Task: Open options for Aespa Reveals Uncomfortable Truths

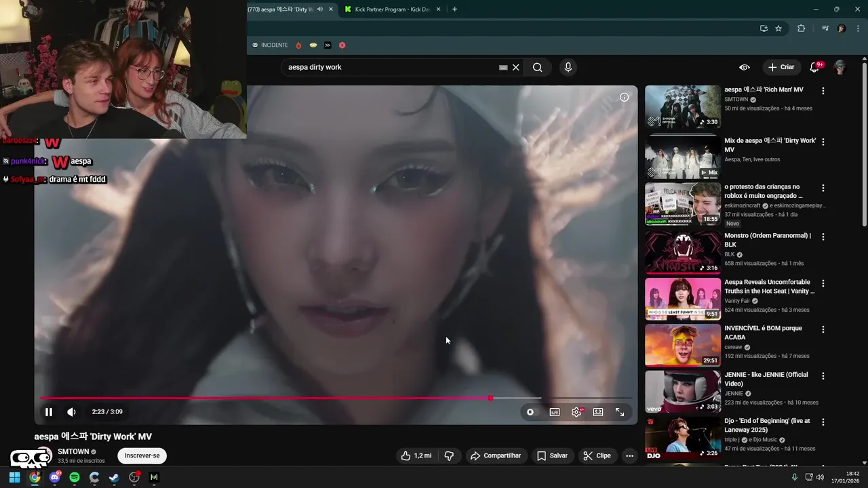Action: pyautogui.click(x=823, y=283)
